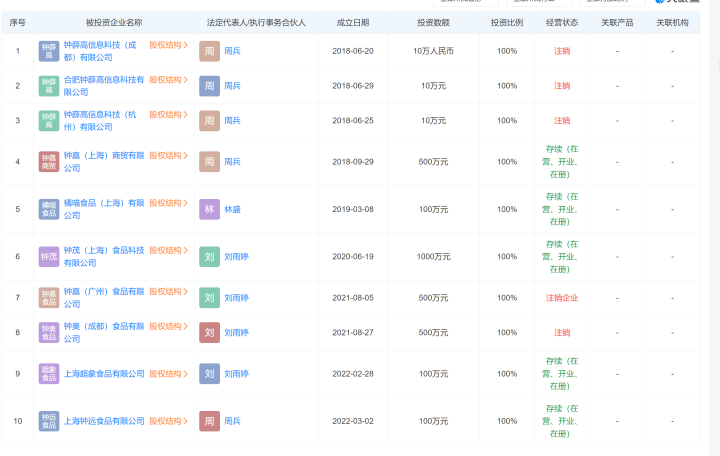Click the 投资比例 column header
This screenshot has height=456, width=720.
pos(507,23)
